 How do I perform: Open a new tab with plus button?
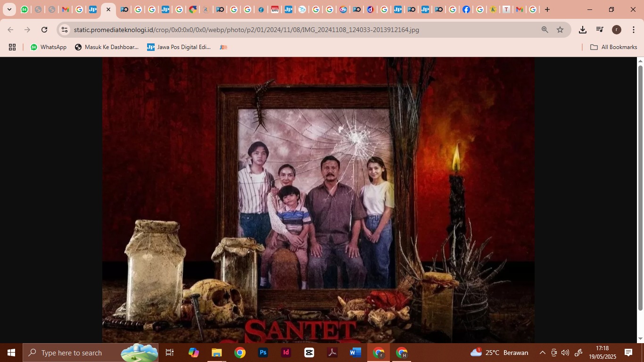pos(547,9)
